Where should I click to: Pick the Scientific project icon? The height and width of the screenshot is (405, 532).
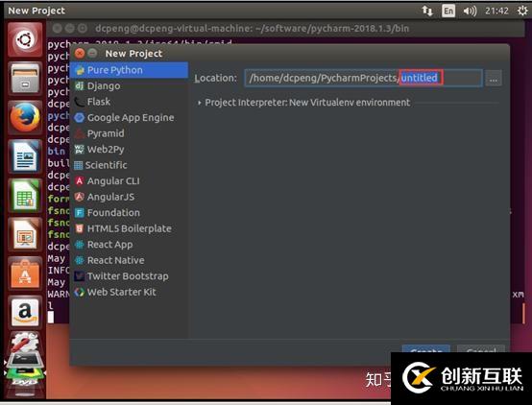tap(78, 165)
